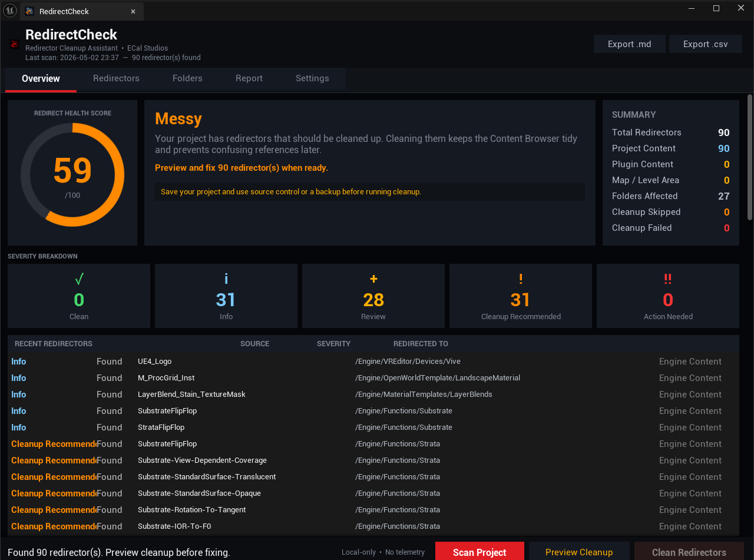This screenshot has height=560, width=754.
Task: Open the Settings tab
Action: tap(312, 78)
